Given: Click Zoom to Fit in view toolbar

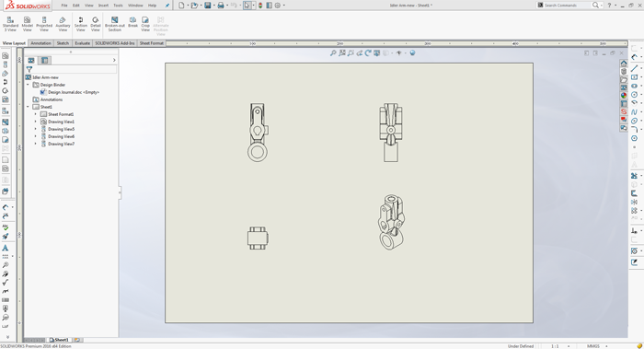Looking at the screenshot, I should [x=342, y=53].
